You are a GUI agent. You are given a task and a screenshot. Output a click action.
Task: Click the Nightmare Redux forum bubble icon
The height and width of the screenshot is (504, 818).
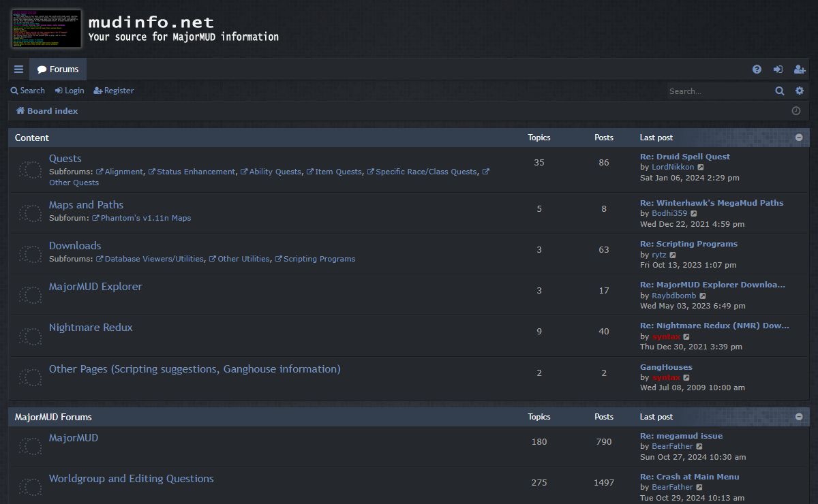(29, 336)
